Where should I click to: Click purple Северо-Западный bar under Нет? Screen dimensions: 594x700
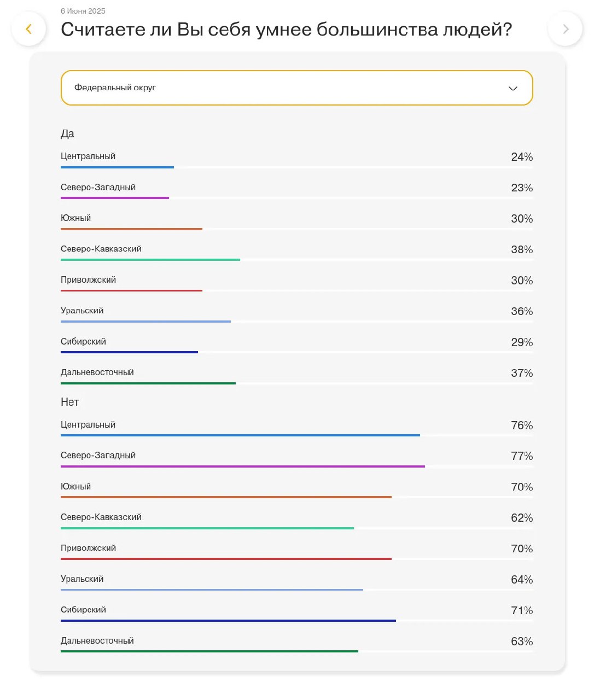[242, 466]
